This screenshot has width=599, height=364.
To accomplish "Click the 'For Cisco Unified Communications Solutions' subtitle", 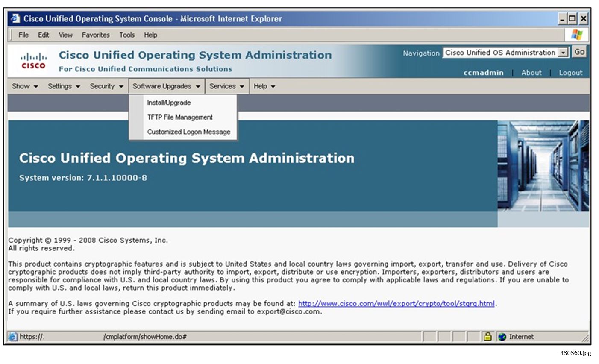I will [x=146, y=69].
